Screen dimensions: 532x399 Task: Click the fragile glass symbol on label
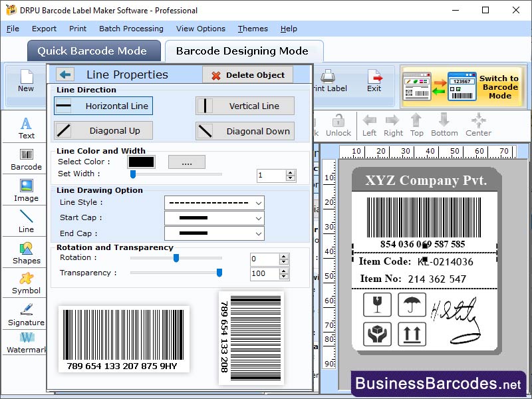coord(377,305)
